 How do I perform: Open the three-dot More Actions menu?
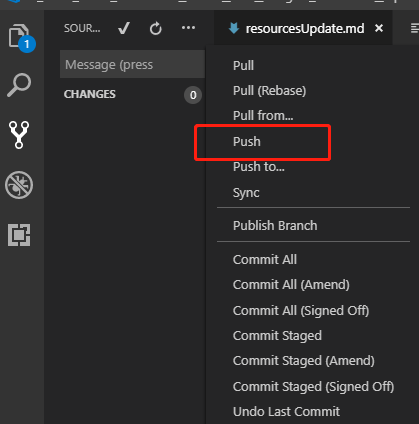pyautogui.click(x=188, y=28)
